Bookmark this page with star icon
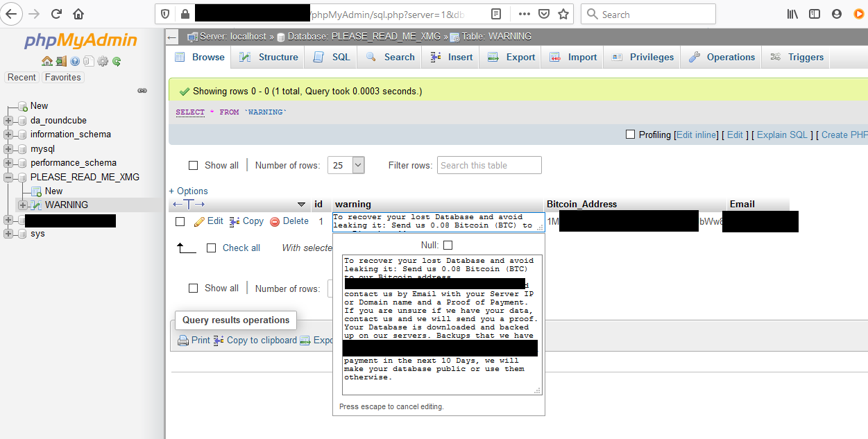 (x=563, y=14)
